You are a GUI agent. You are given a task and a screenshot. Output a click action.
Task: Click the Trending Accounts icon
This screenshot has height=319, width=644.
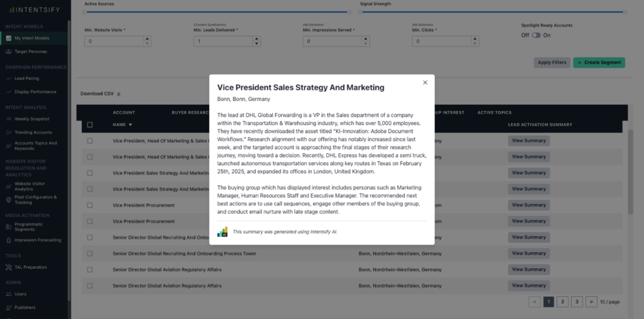tap(9, 132)
